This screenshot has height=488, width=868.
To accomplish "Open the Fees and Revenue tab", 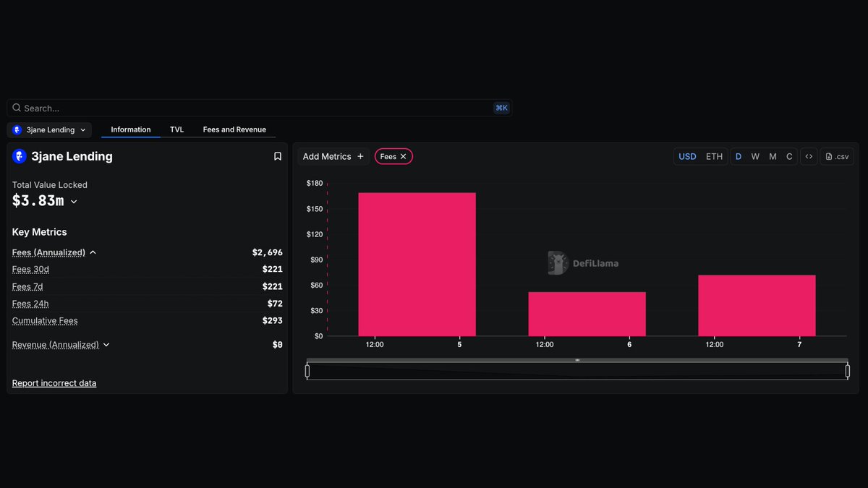I will click(234, 129).
